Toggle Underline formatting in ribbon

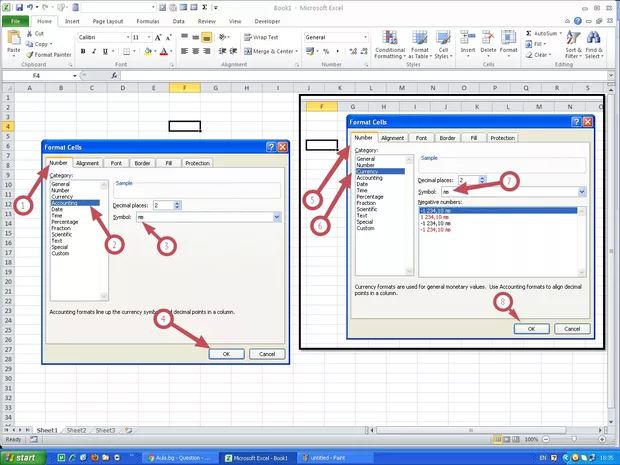pyautogui.click(x=105, y=51)
